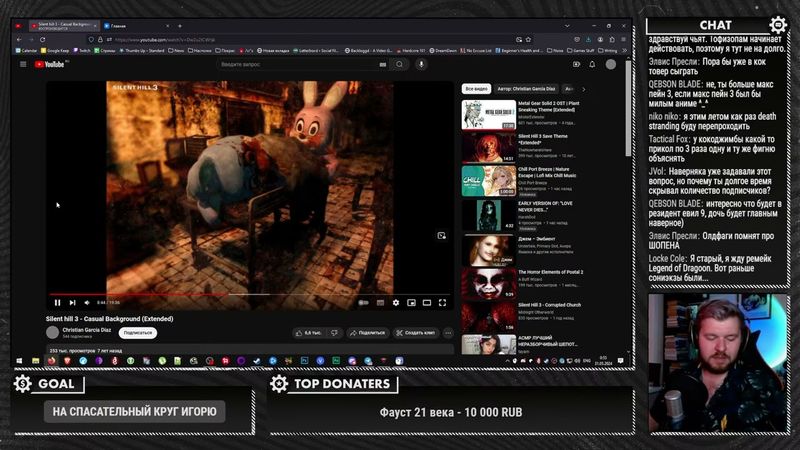Open YouTube notifications bell
The width and height of the screenshot is (800, 450).
[592, 64]
